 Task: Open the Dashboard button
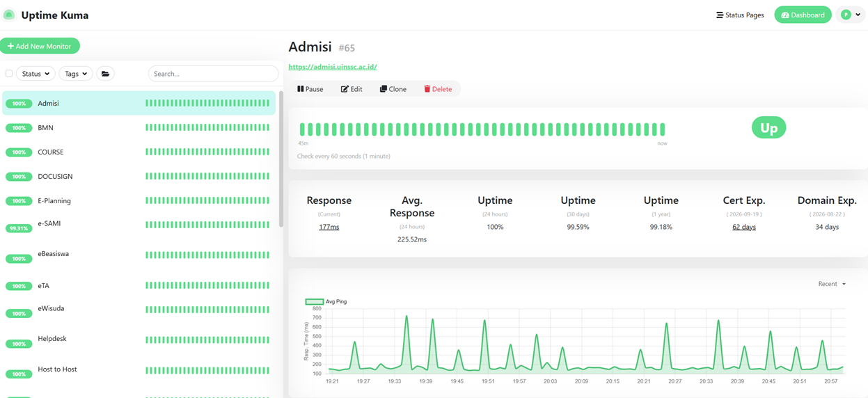pyautogui.click(x=803, y=15)
